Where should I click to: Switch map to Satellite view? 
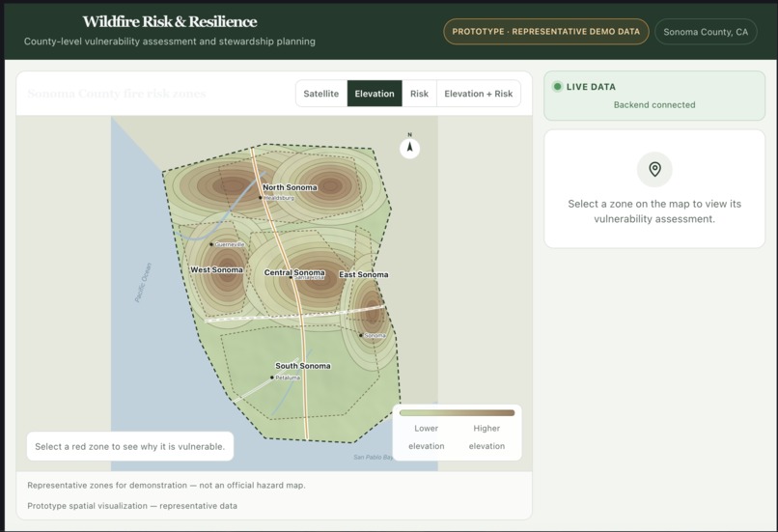(321, 94)
